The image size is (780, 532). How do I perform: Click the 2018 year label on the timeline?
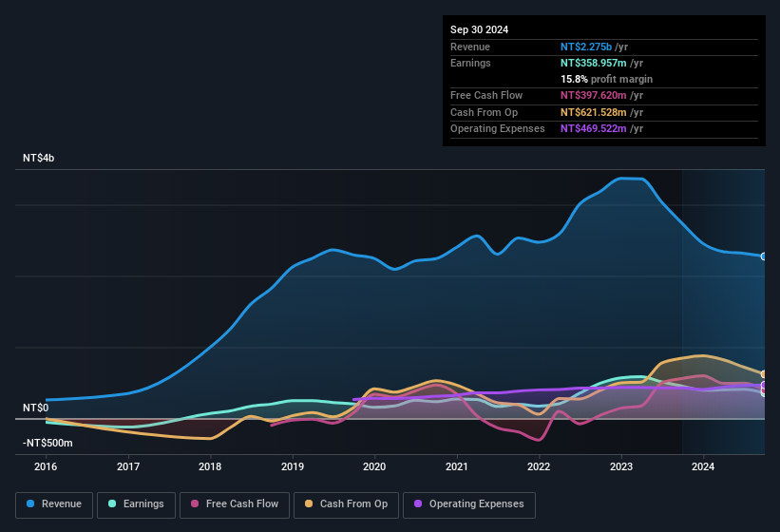pos(210,466)
